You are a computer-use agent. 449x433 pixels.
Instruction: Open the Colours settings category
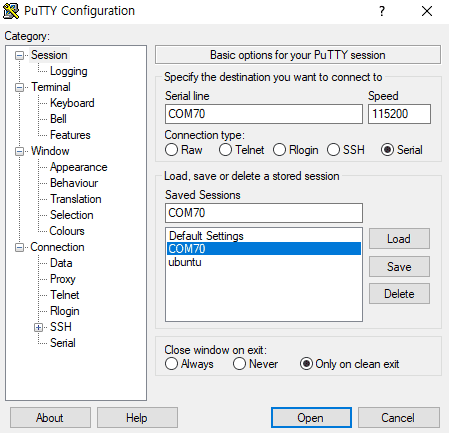pos(67,231)
